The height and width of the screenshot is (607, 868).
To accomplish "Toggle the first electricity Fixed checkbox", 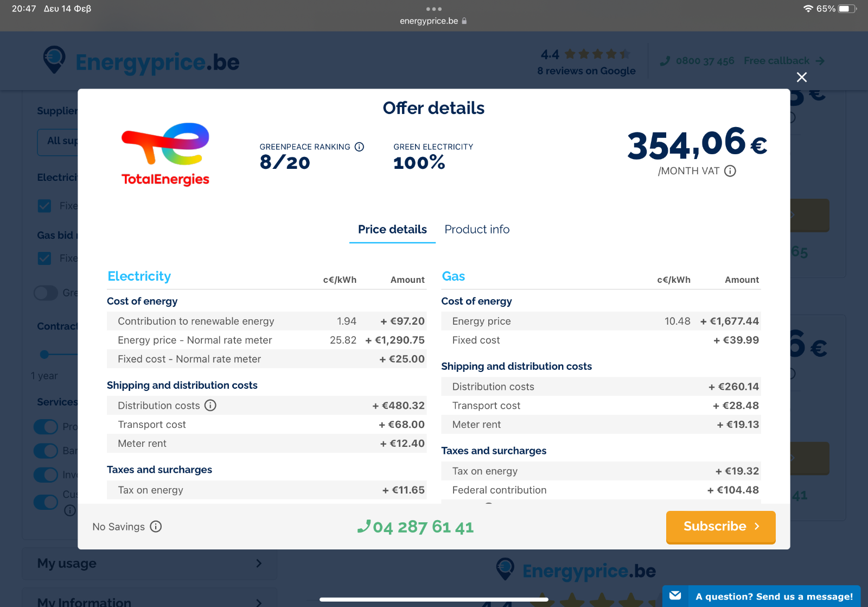I will tap(44, 206).
